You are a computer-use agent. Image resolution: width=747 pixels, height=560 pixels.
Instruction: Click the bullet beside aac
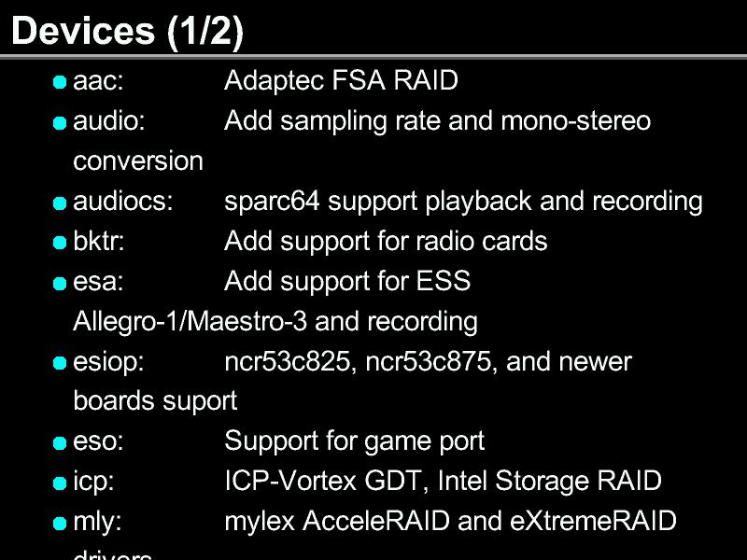[60, 82]
